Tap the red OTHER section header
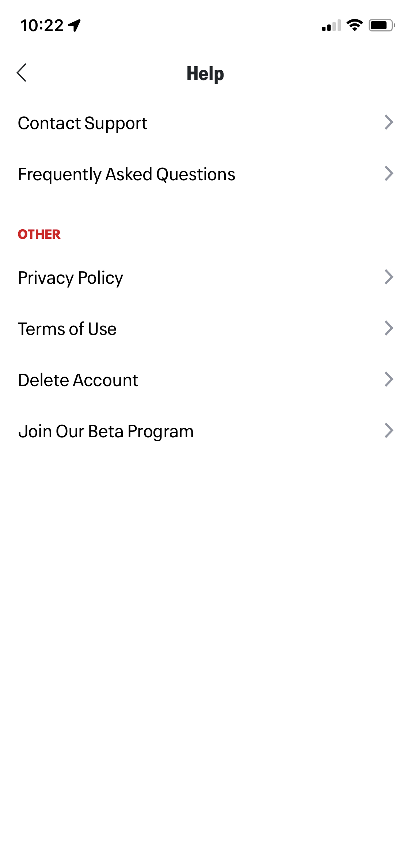Viewport: 411px width, 868px height. pos(39,234)
